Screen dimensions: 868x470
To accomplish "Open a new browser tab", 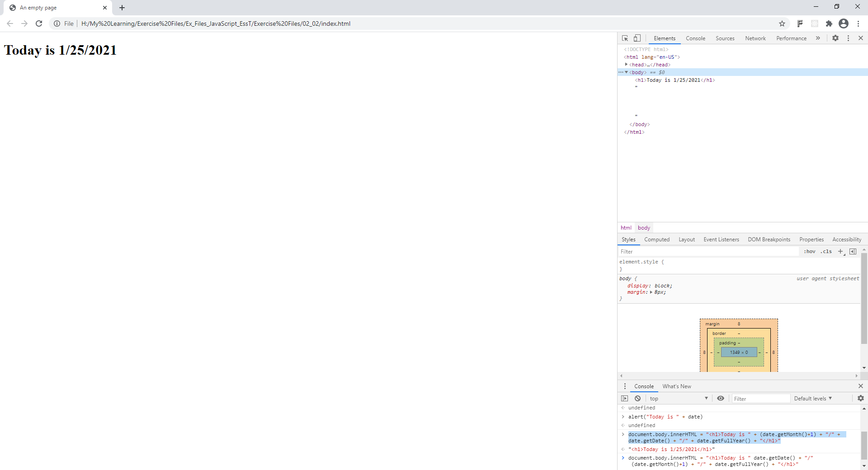I will (x=122, y=8).
